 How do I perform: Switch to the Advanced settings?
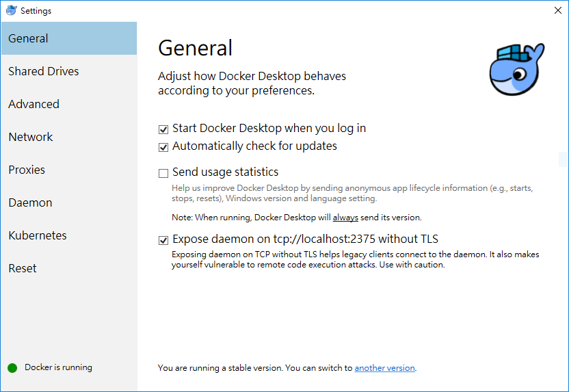pos(69,104)
